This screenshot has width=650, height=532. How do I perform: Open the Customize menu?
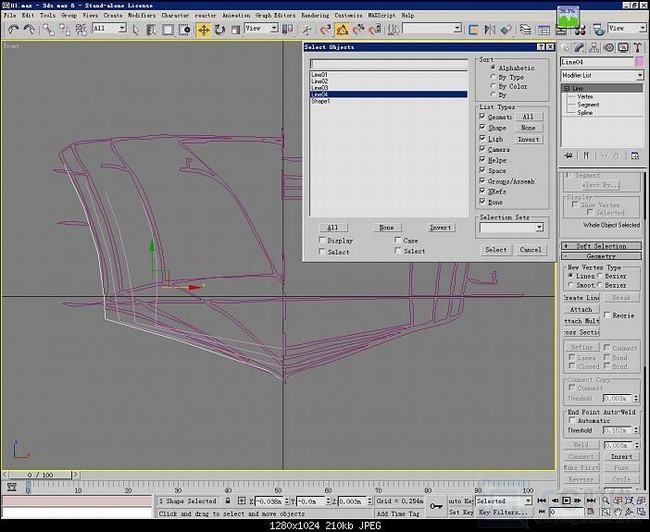click(x=348, y=15)
